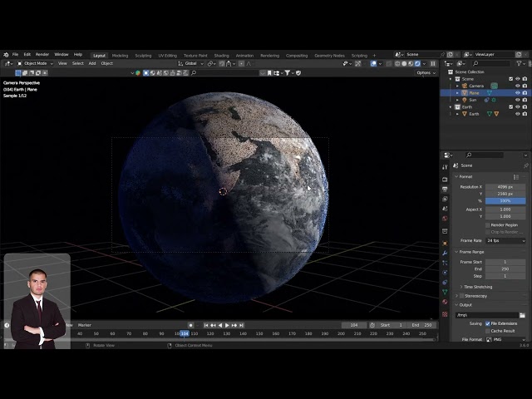The image size is (532, 399).
Task: Switch to the Geometry Nodes workspace tab
Action: click(329, 56)
